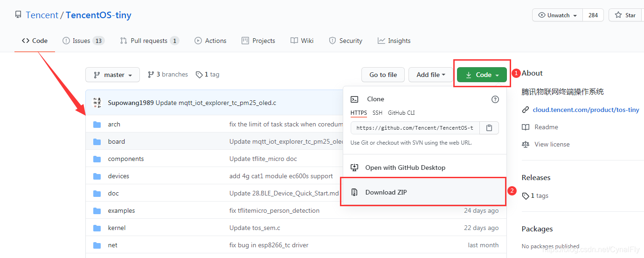644x258 pixels.
Task: Open the cloud.tencent.com/product/tos-tiny link
Action: [x=586, y=110]
